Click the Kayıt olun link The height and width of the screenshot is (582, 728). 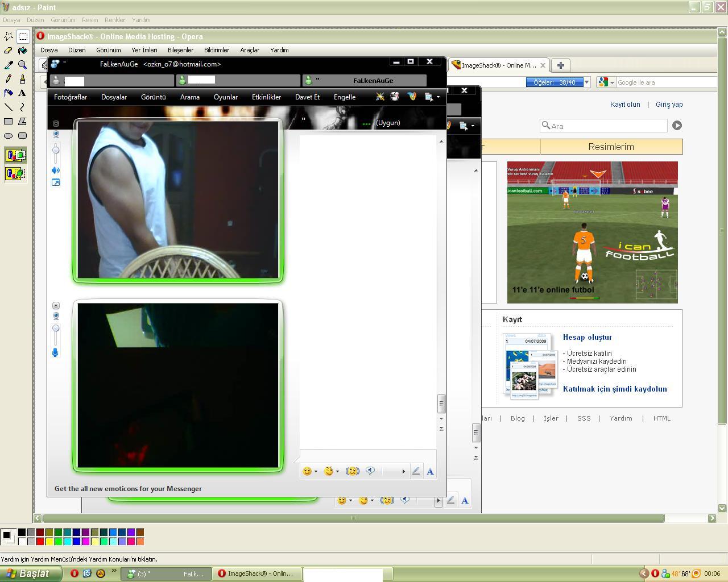pyautogui.click(x=625, y=105)
